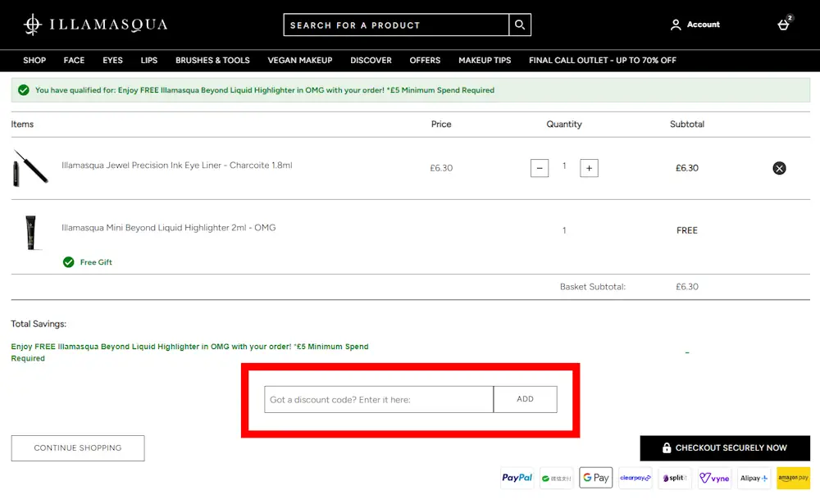Select the Amazon Pay icon

coord(793,478)
